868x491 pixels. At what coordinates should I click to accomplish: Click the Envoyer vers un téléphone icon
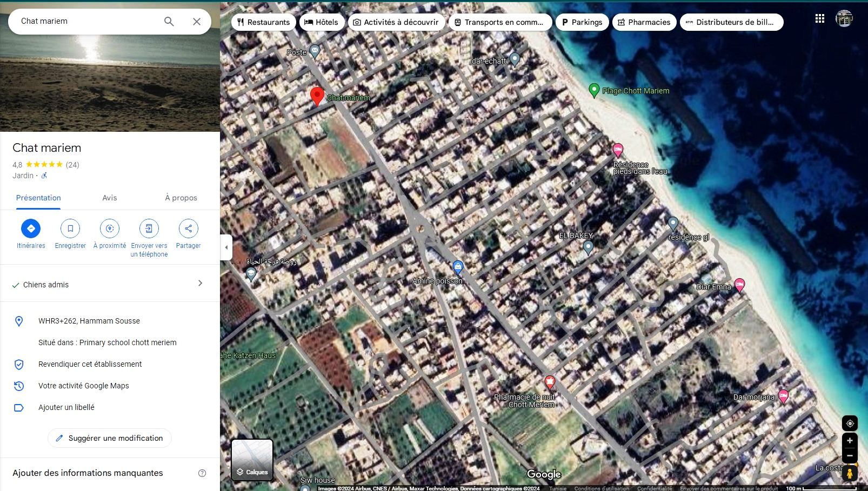[x=149, y=228]
